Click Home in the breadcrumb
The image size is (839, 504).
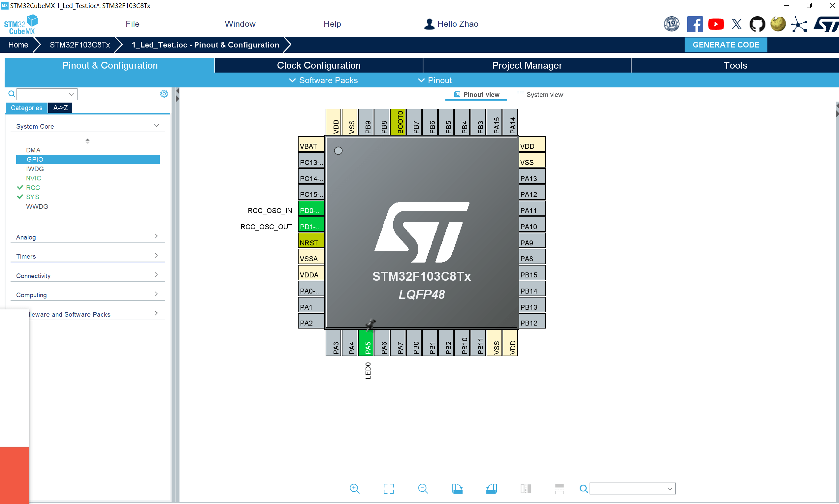tap(18, 45)
